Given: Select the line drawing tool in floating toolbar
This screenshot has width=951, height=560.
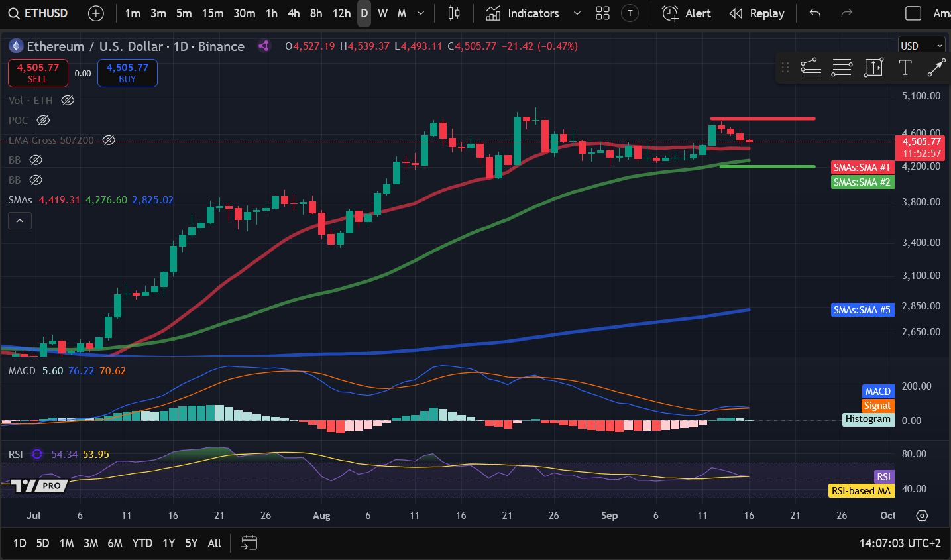Looking at the screenshot, I should click(x=936, y=68).
